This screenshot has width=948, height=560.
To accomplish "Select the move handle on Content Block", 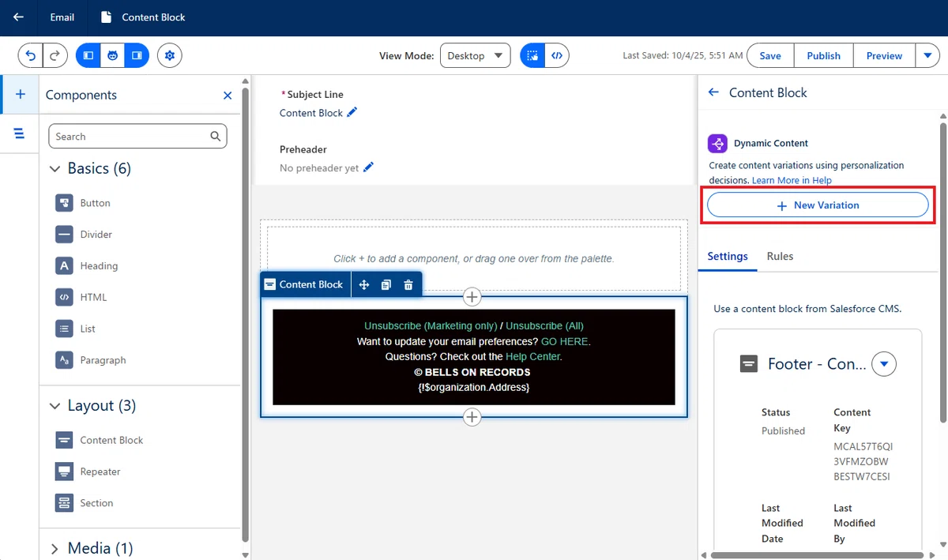I will 364,284.
